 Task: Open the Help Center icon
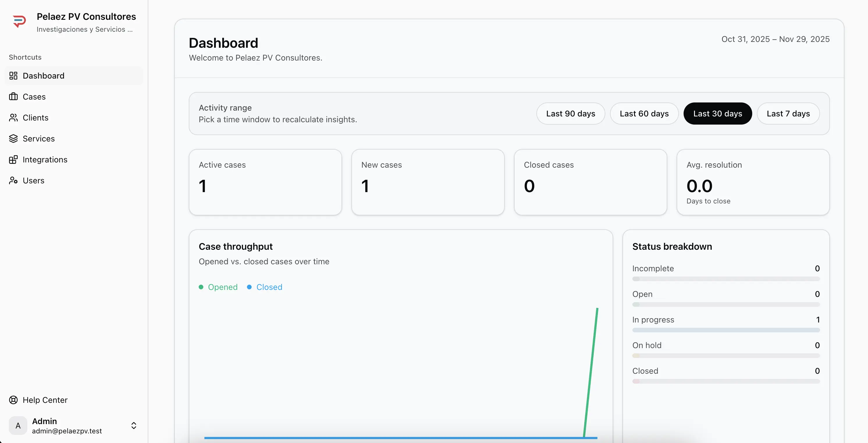[x=13, y=400]
